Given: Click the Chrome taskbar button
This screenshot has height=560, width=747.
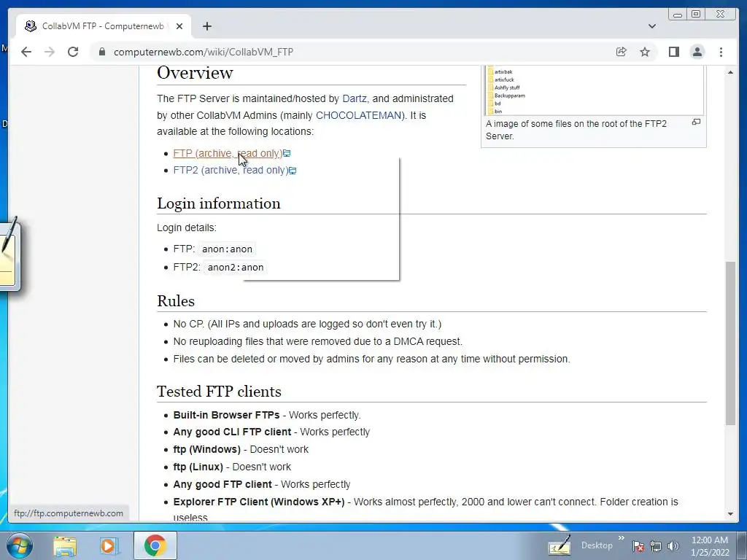Looking at the screenshot, I should point(155,545).
